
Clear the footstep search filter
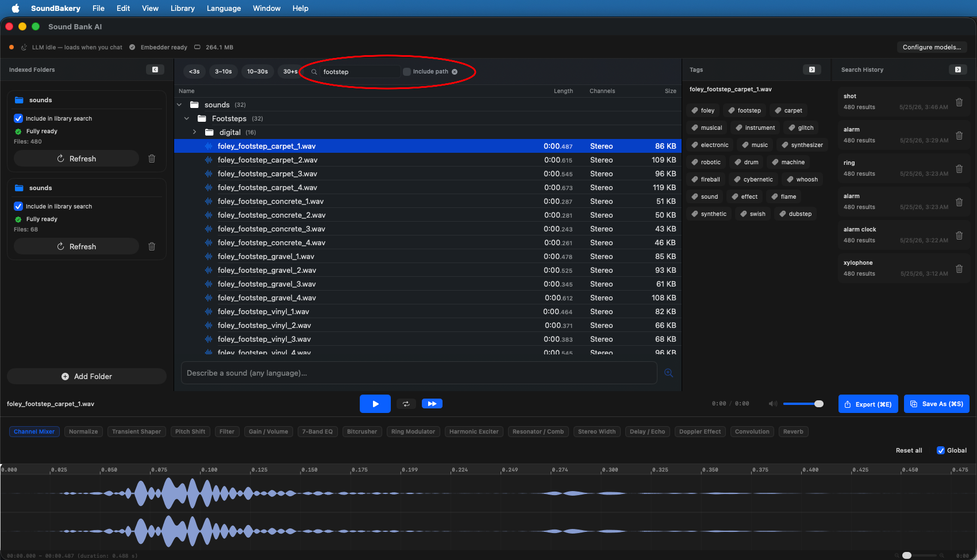click(455, 72)
